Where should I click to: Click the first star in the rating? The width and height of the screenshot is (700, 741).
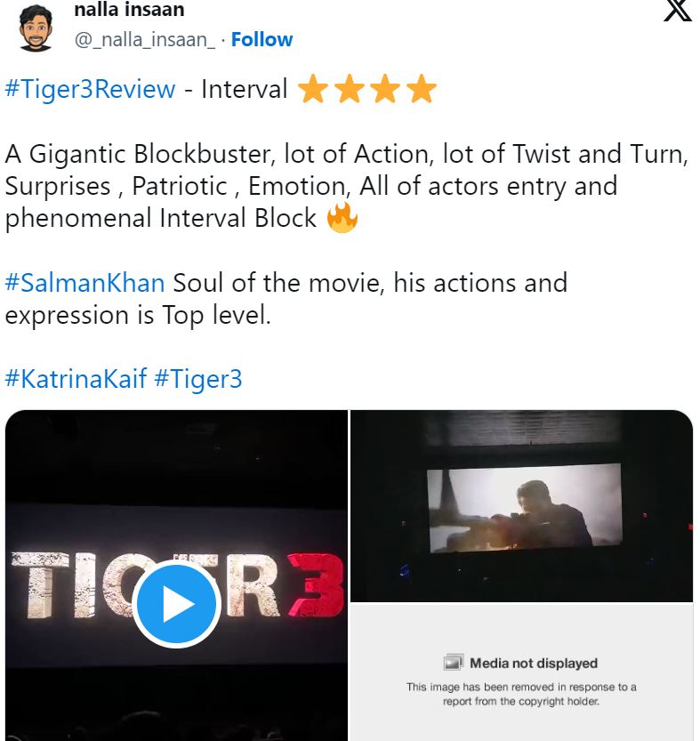(312, 90)
